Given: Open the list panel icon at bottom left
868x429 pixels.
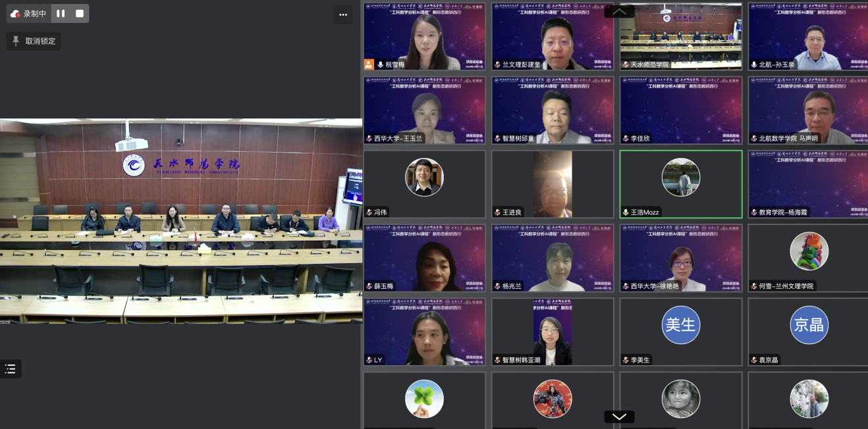Looking at the screenshot, I should tap(11, 369).
